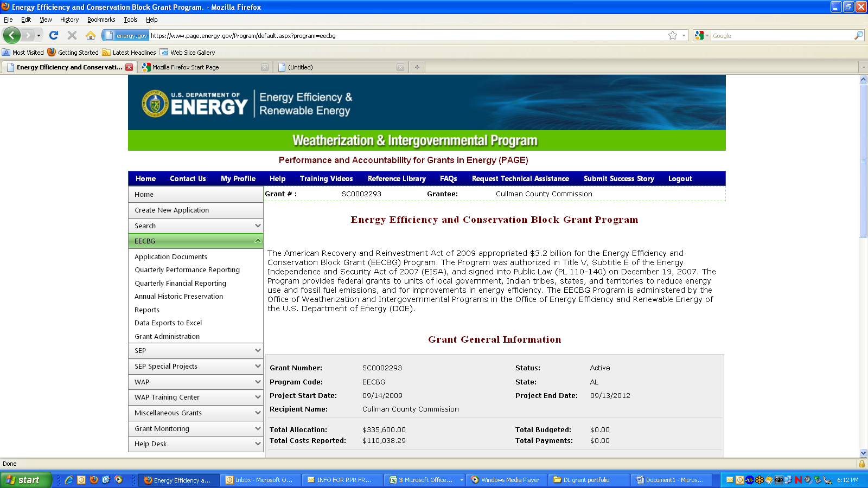Open a new tab with the plus button
868x488 pixels.
(x=417, y=67)
